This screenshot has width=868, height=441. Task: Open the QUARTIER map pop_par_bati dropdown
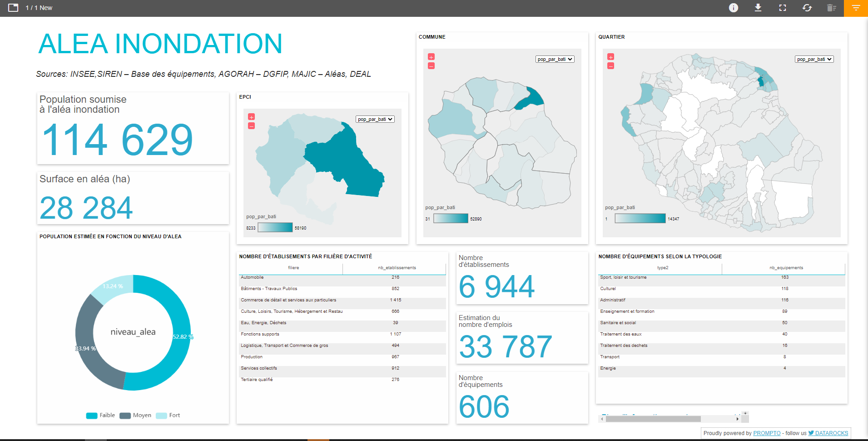(x=814, y=59)
